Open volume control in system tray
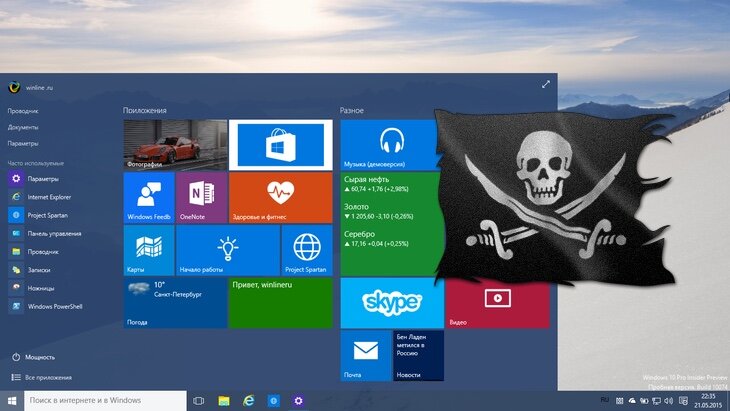The height and width of the screenshot is (411, 730). (x=669, y=401)
